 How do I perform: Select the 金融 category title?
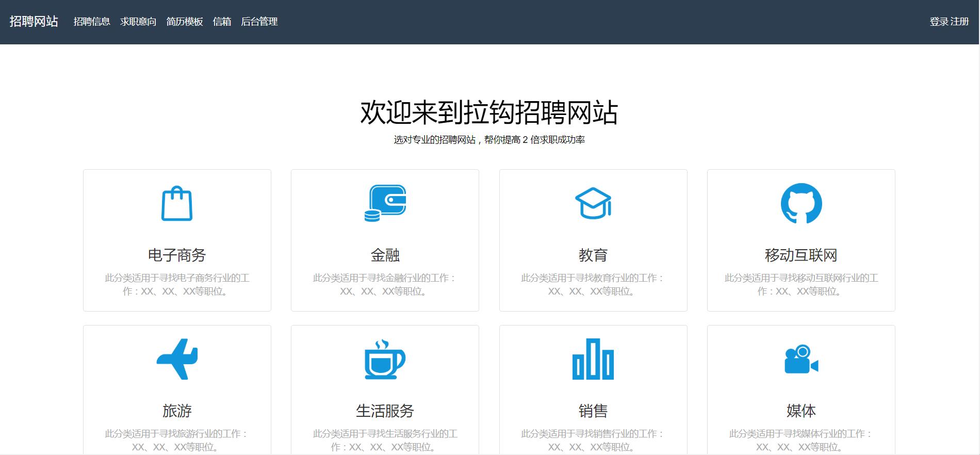[x=385, y=255]
